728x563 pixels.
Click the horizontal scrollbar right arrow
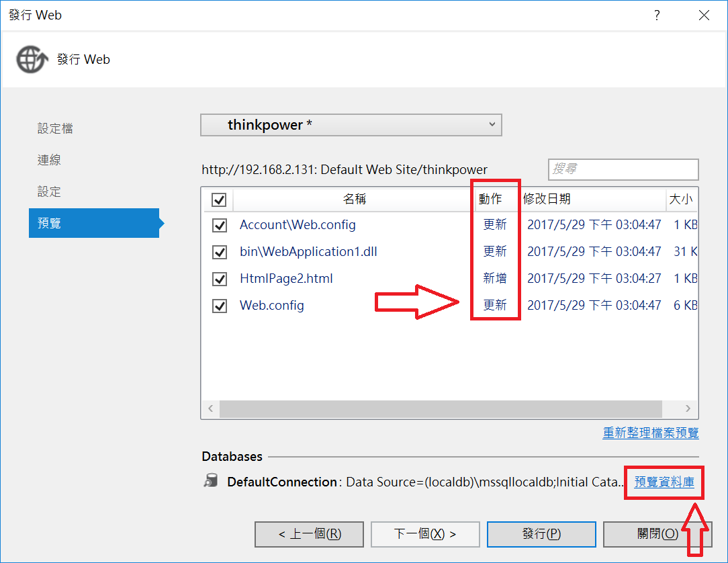pos(688,408)
